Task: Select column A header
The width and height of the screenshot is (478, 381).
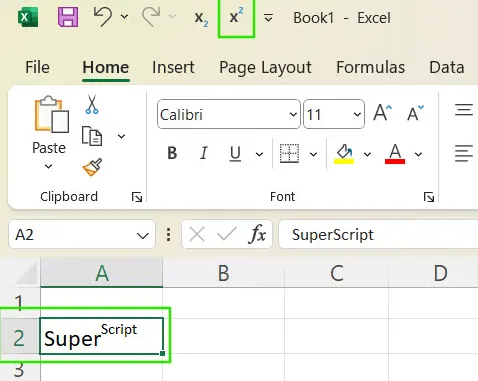Action: [x=102, y=273]
